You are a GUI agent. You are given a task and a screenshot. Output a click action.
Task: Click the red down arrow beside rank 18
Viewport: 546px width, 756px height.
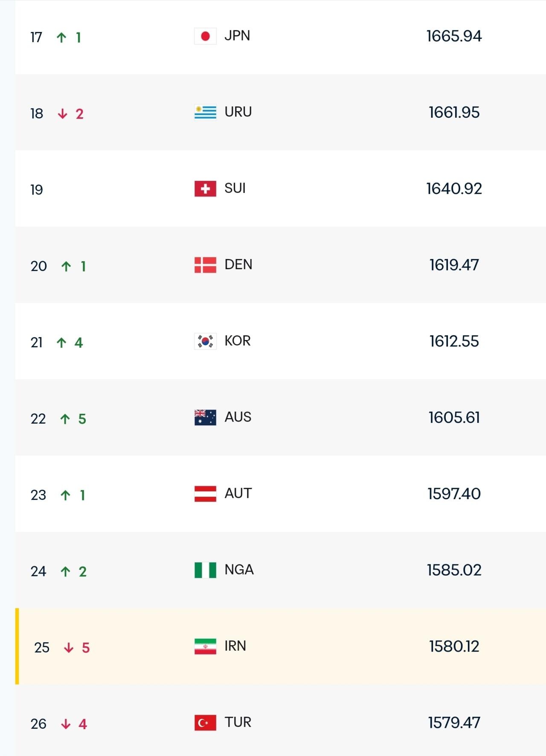tap(63, 114)
